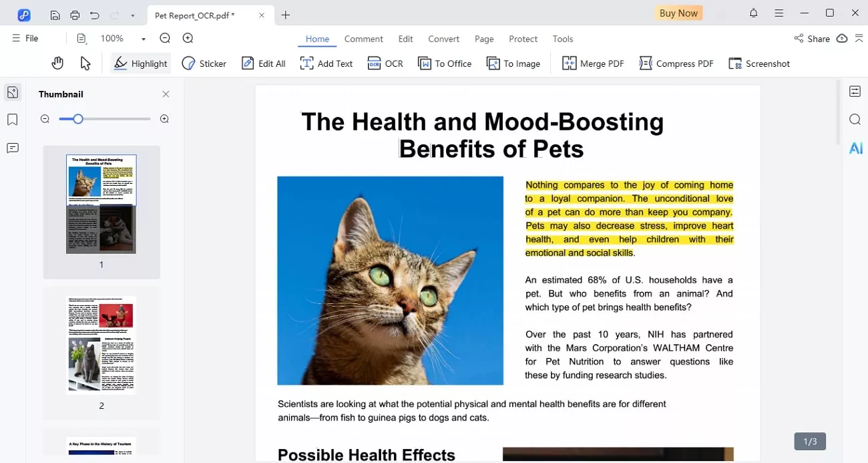Click the Share button
Viewport: 868px width, 463px height.
pos(811,39)
